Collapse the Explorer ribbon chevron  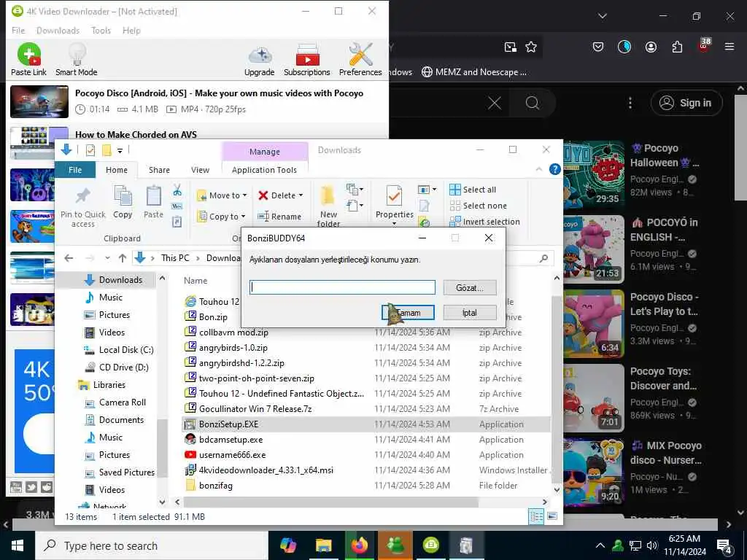click(539, 169)
